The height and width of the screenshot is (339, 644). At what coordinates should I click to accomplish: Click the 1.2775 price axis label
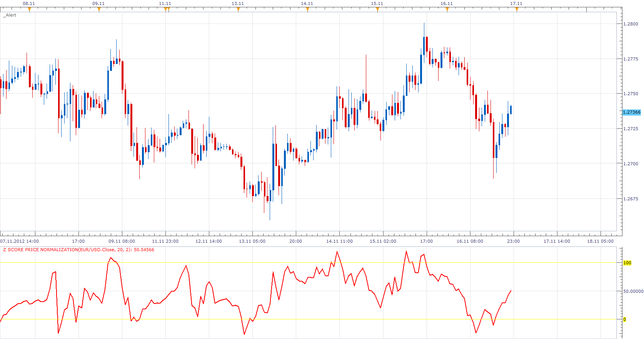[631, 59]
